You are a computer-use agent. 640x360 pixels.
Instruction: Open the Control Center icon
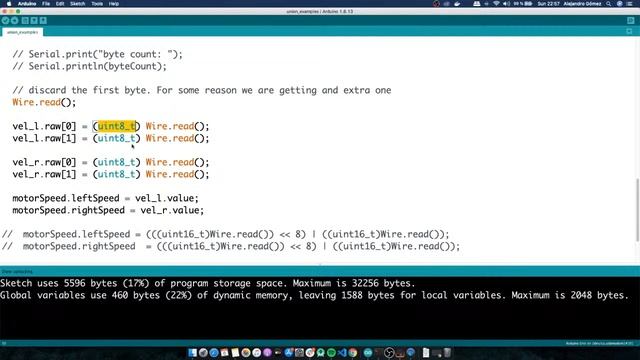tap(630, 4)
